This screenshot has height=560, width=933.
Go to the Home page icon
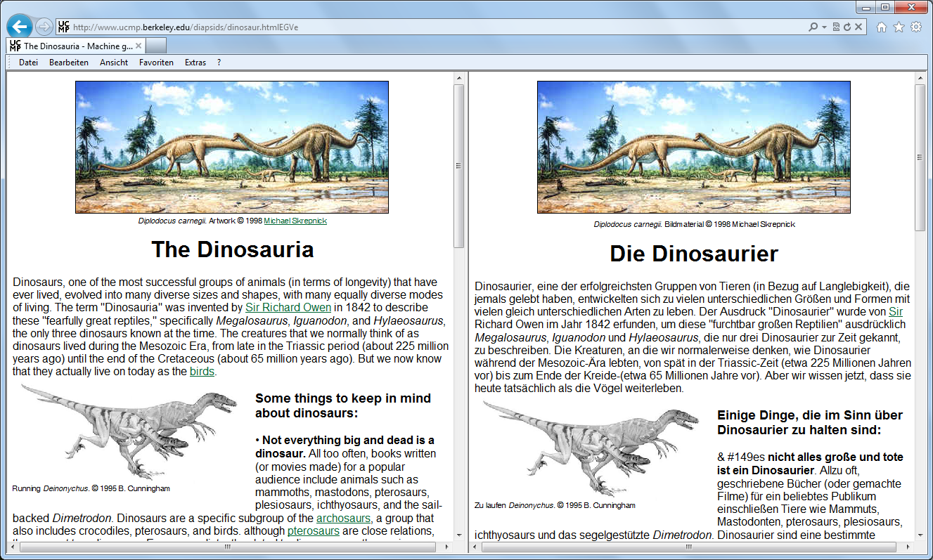point(882,27)
